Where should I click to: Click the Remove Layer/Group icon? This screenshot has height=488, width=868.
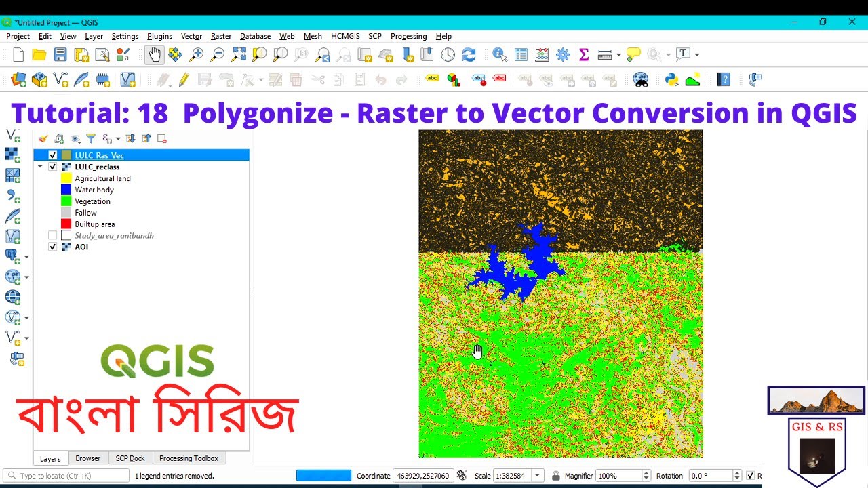(162, 138)
